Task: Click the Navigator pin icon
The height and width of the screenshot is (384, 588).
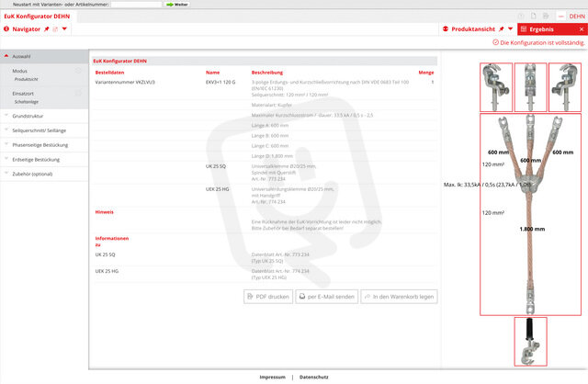Action: (x=45, y=29)
